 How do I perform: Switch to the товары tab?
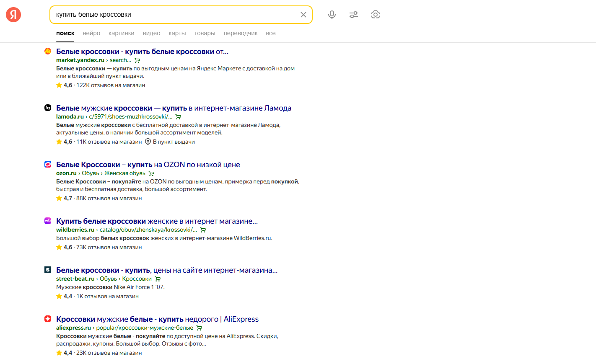click(x=205, y=33)
